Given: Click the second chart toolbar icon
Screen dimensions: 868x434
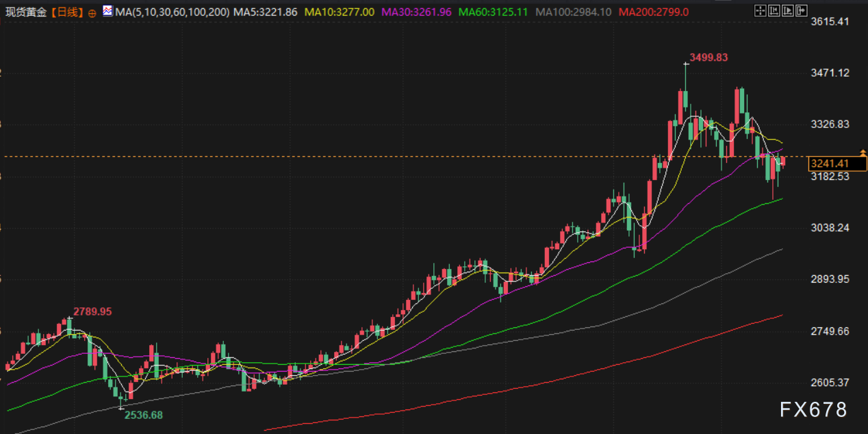Looking at the screenshot, I should pyautogui.click(x=774, y=11).
